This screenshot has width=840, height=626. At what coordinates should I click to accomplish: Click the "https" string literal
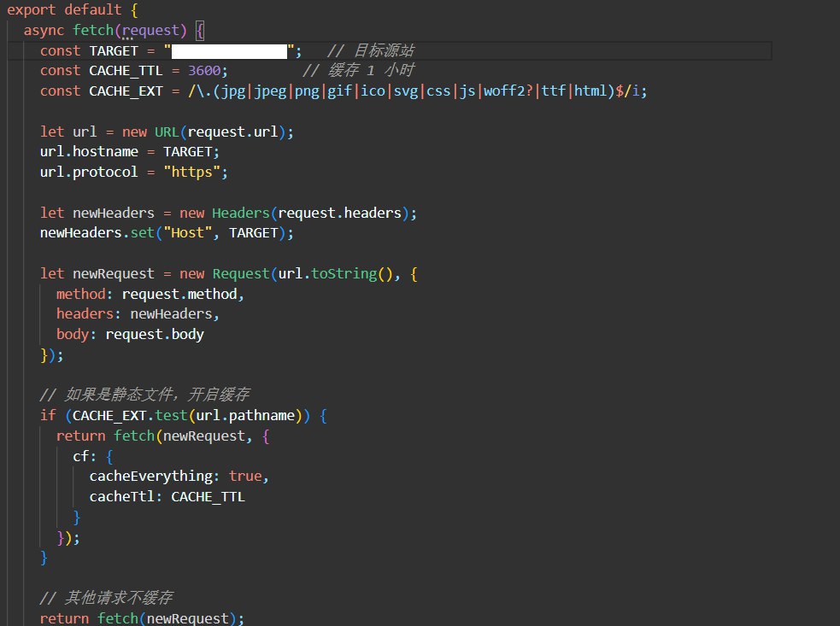click(196, 173)
